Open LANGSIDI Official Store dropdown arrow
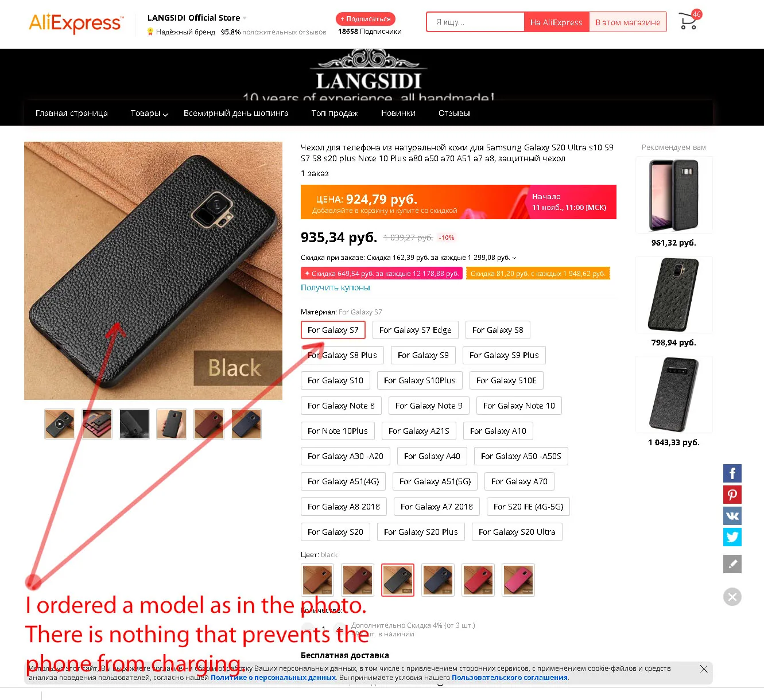The width and height of the screenshot is (764, 700). point(245,18)
